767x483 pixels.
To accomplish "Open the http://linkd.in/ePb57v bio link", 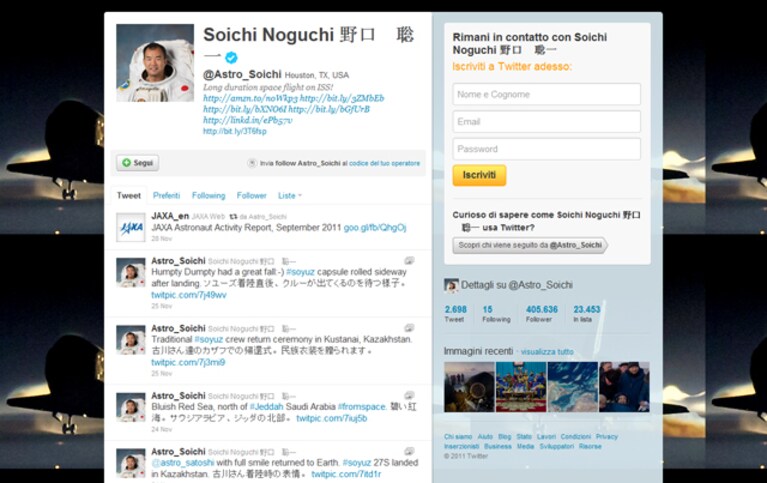I will [x=248, y=120].
